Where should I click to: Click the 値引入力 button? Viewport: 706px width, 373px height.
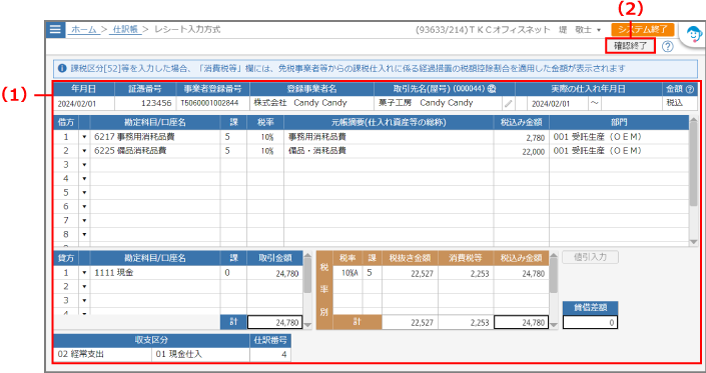pyautogui.click(x=590, y=257)
